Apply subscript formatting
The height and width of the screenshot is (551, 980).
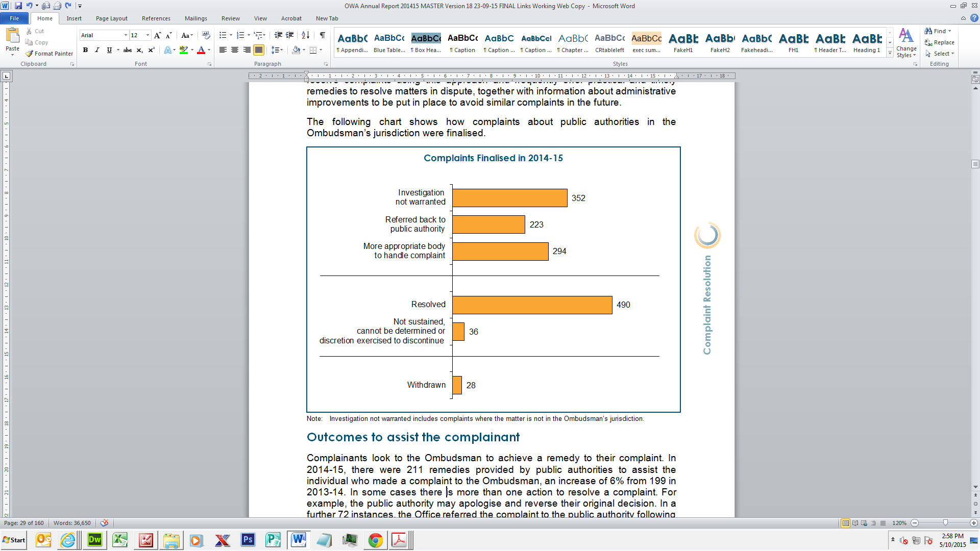(139, 50)
